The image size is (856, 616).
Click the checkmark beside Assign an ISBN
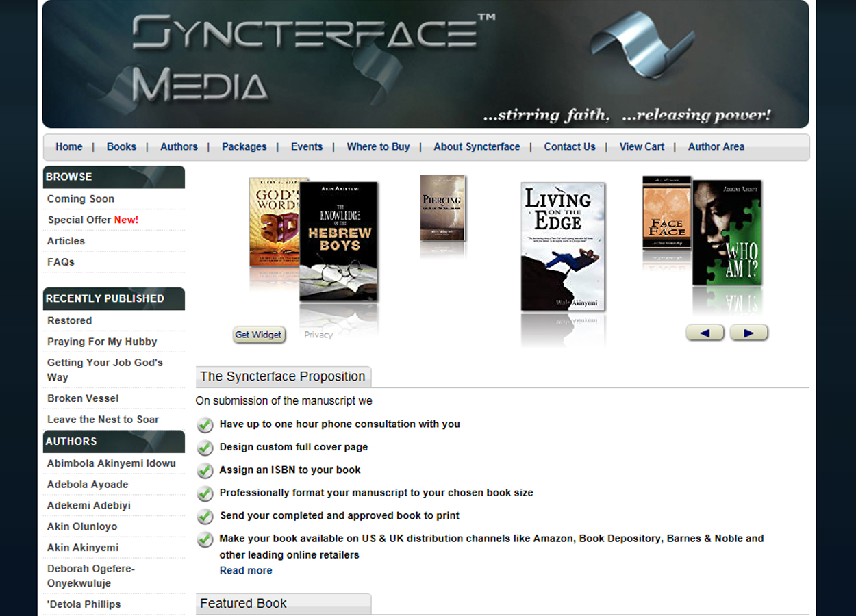coord(205,471)
